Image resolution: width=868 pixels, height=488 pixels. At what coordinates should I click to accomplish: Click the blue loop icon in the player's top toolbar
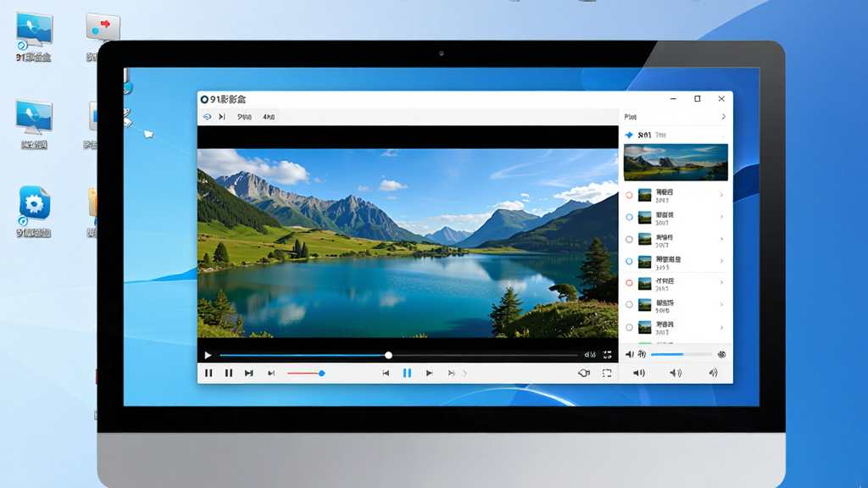pos(207,117)
